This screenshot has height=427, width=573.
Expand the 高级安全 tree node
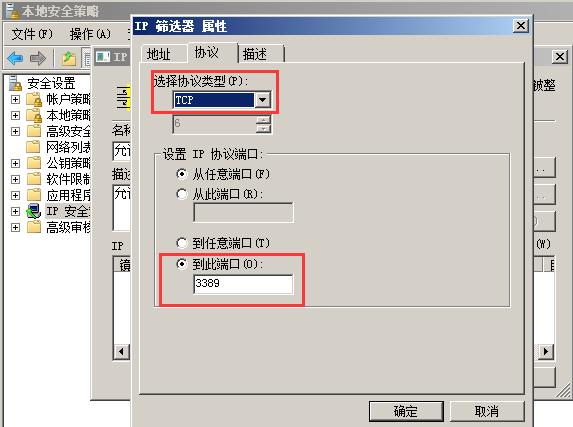click(x=15, y=131)
